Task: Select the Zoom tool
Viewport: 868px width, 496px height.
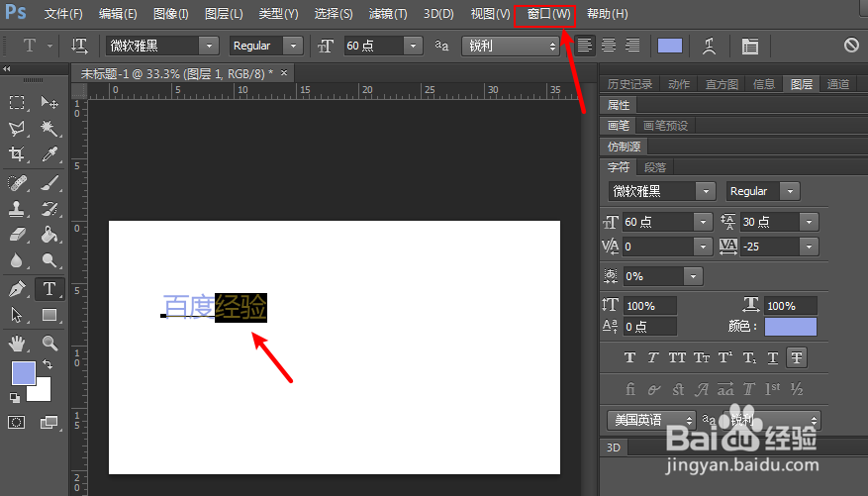Action: pos(49,344)
